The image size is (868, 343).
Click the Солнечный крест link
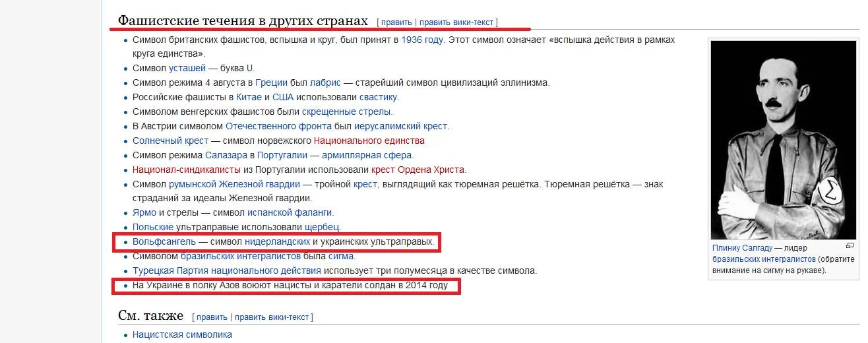(170, 140)
